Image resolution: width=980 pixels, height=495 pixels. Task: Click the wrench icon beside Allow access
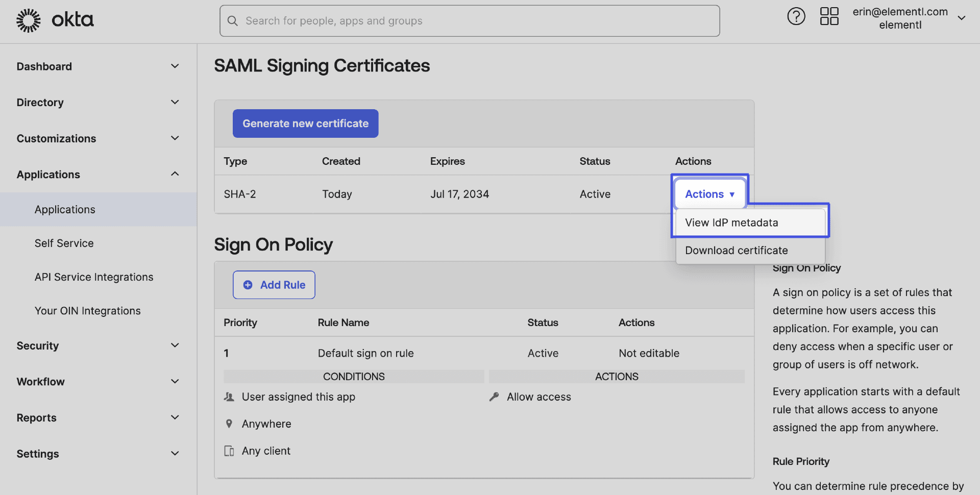494,397
